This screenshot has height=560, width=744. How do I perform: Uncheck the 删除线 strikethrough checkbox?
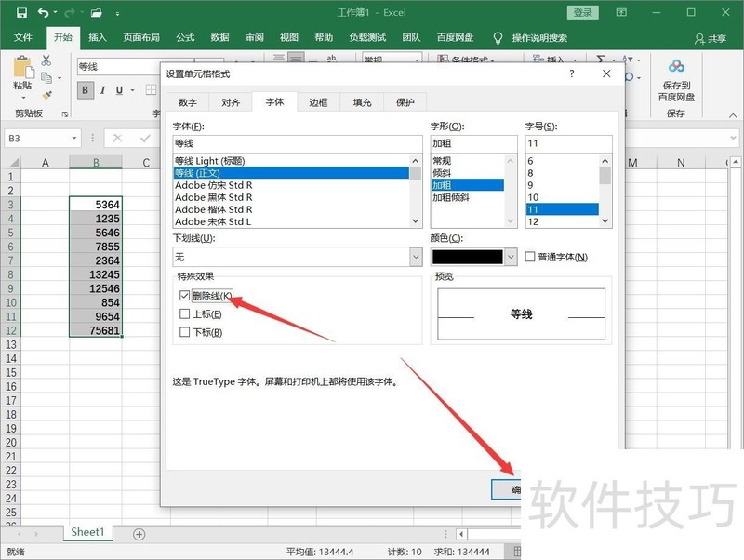pyautogui.click(x=184, y=296)
